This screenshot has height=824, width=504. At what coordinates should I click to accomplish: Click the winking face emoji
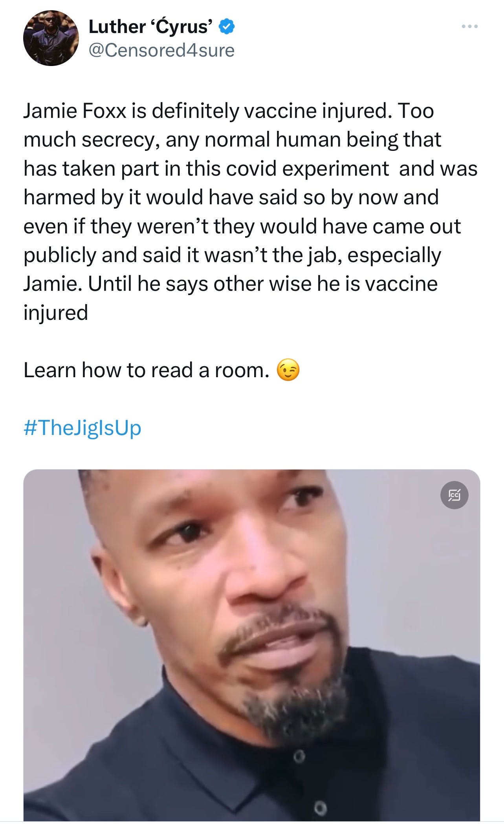288,370
